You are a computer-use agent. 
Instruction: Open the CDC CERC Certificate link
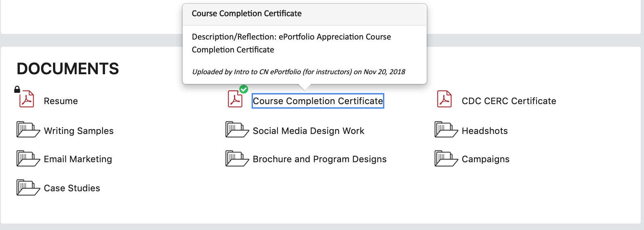click(x=509, y=101)
